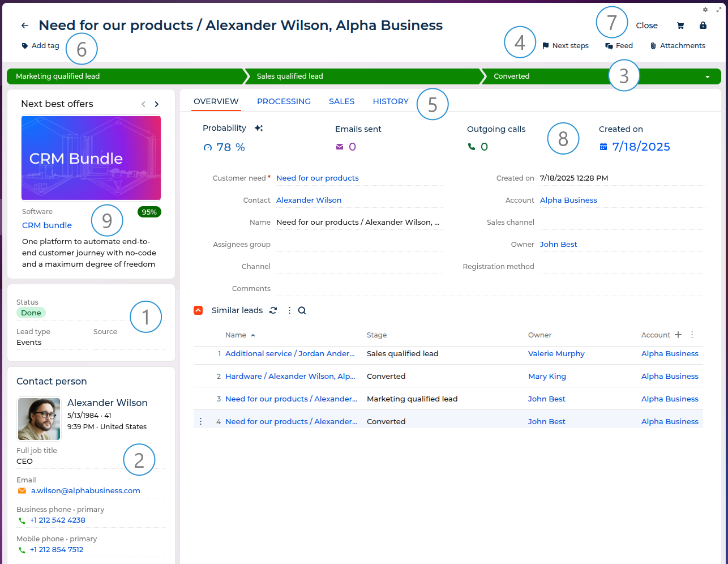Click the Add tag button
The width and height of the screenshot is (728, 564).
41,46
